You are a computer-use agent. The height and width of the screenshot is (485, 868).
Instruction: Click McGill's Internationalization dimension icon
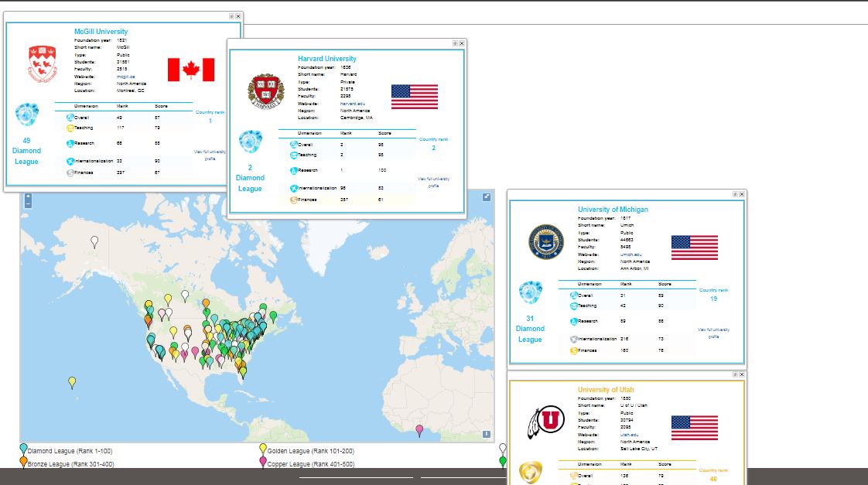coord(70,161)
